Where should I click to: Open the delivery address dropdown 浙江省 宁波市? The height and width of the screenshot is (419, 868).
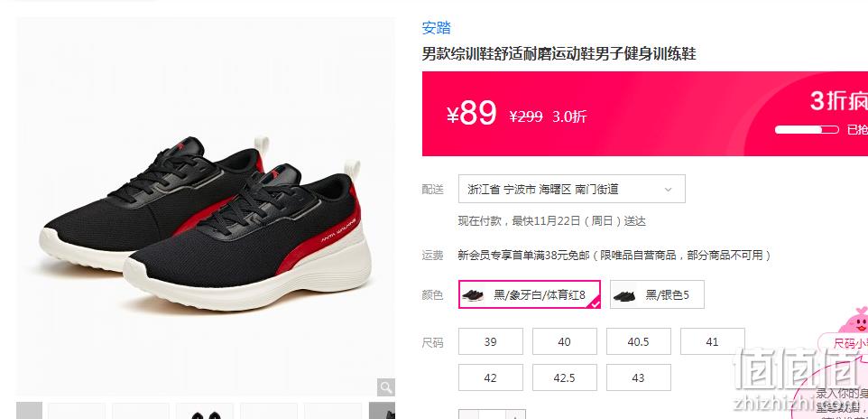pos(572,189)
